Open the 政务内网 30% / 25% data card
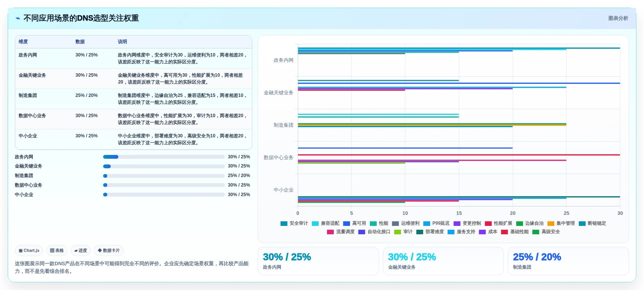The height and width of the screenshot is (290, 644). point(318,261)
